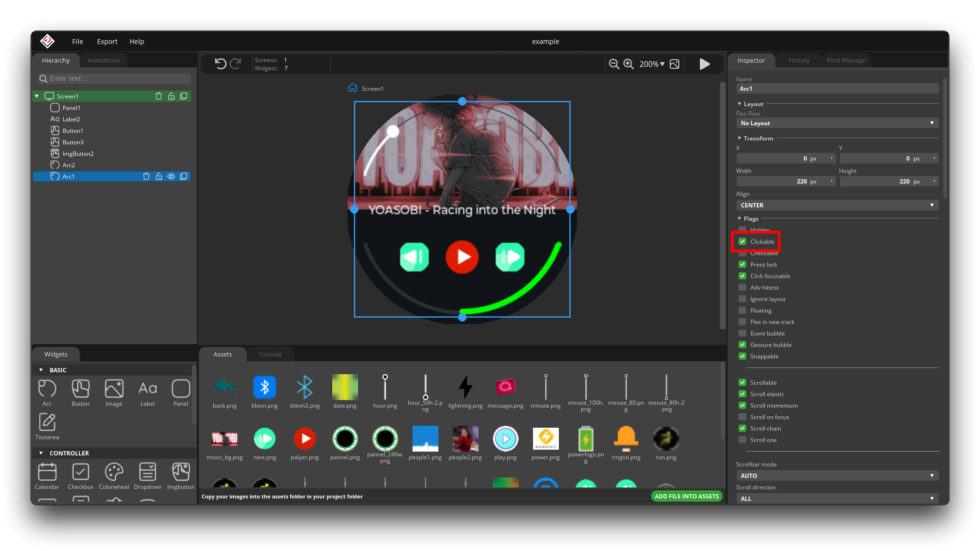Image resolution: width=980 pixels, height=551 pixels.
Task: Open the Help menu
Action: point(137,42)
